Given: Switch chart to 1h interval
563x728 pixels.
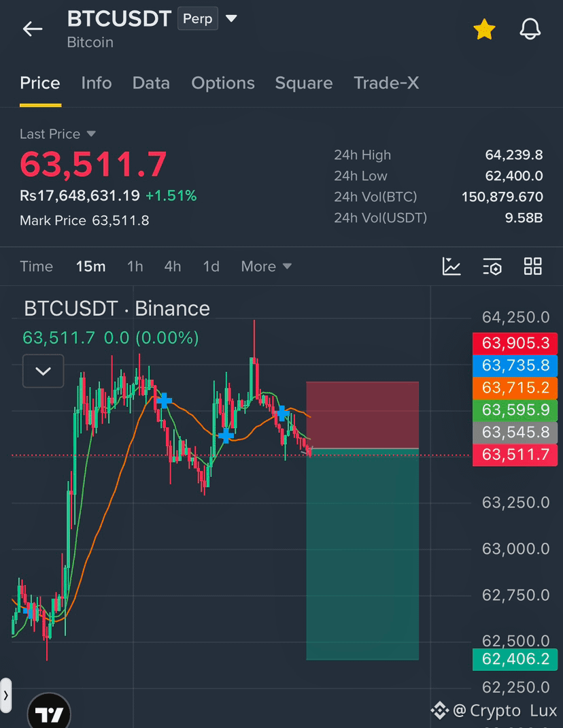Looking at the screenshot, I should (135, 267).
